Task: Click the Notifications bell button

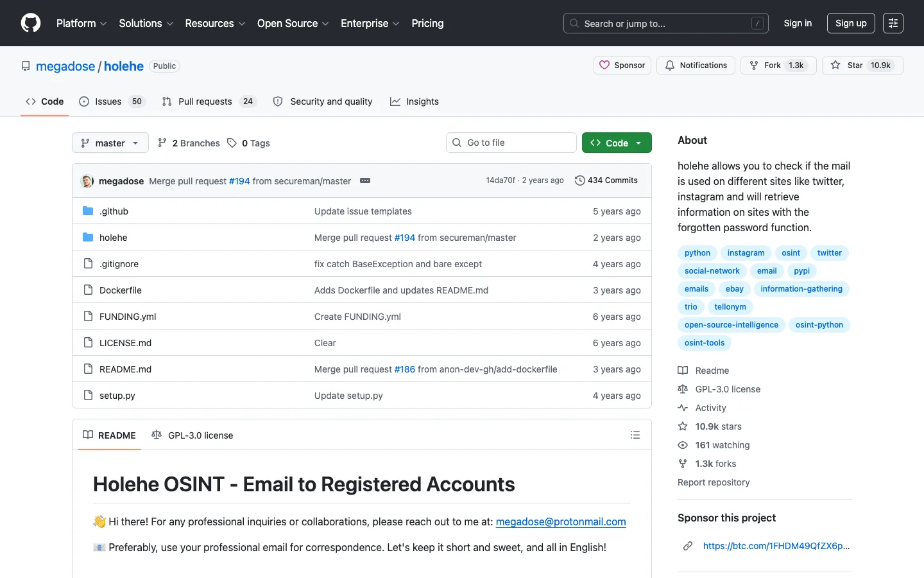Action: click(696, 66)
